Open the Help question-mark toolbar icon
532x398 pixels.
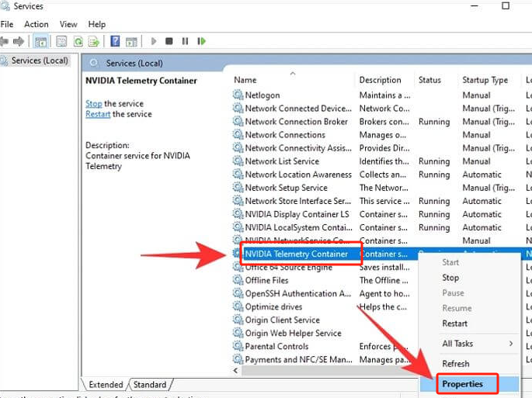pyautogui.click(x=116, y=41)
